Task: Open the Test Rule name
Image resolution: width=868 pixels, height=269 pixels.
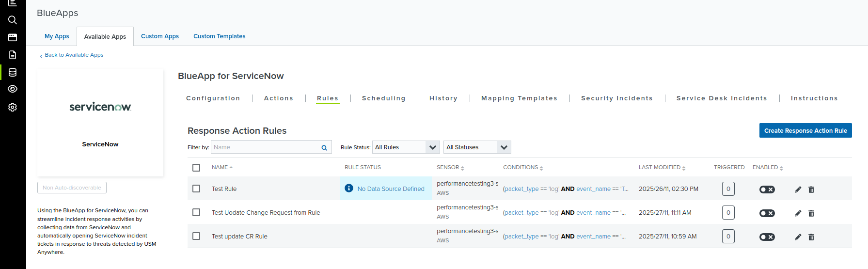Action: (224, 189)
